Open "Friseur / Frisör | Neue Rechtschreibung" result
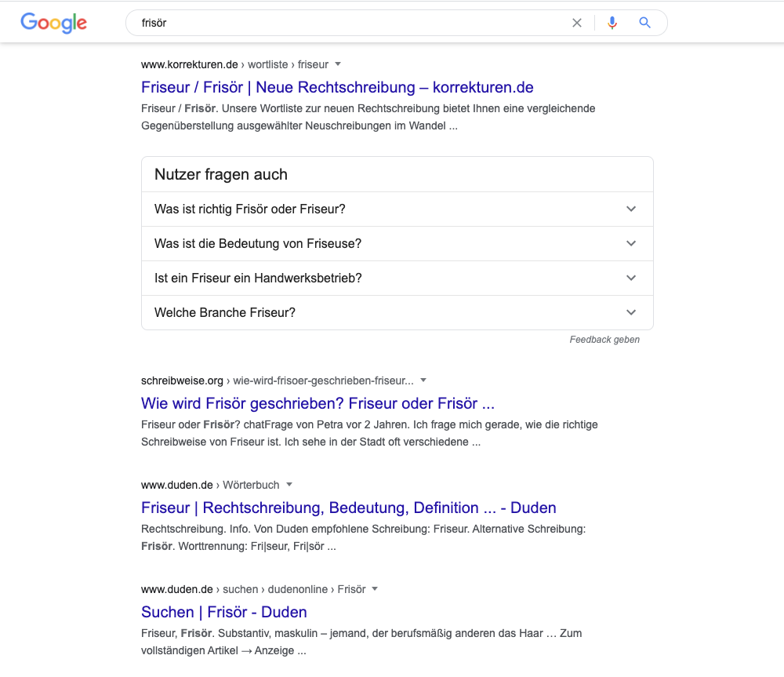Screen dimensions: 784x677 tap(337, 87)
